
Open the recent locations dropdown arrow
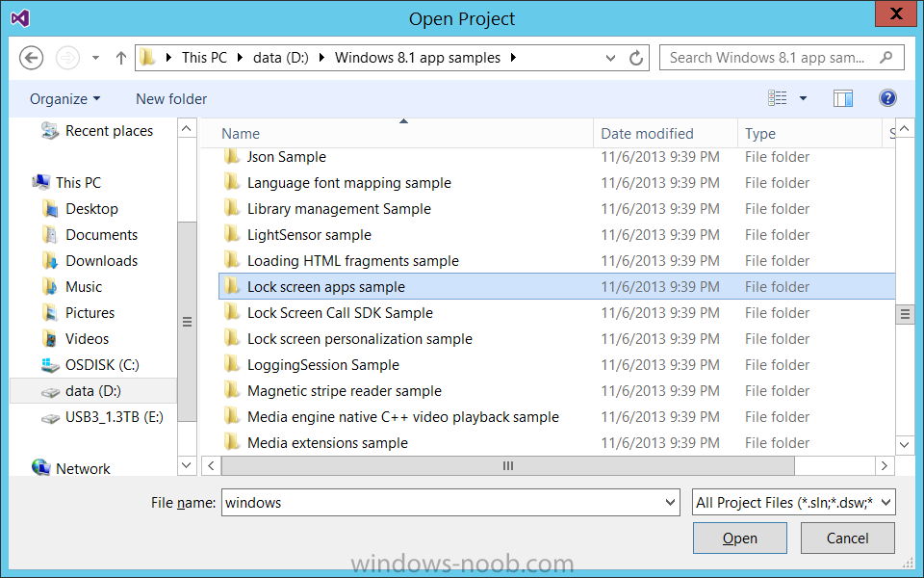click(x=95, y=58)
